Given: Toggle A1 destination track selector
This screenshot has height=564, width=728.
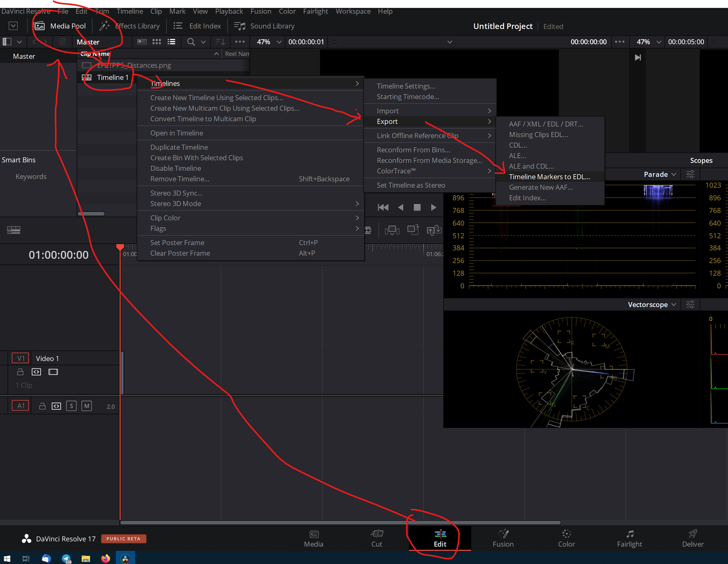Looking at the screenshot, I should tap(21, 406).
